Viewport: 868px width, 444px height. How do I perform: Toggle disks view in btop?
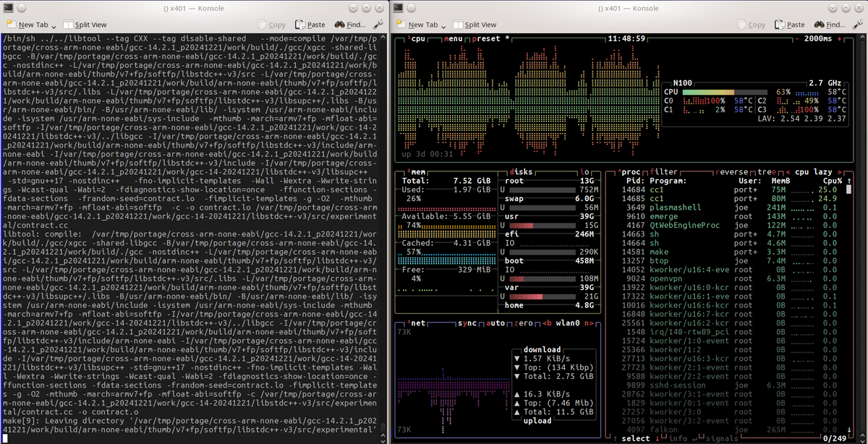[x=522, y=171]
